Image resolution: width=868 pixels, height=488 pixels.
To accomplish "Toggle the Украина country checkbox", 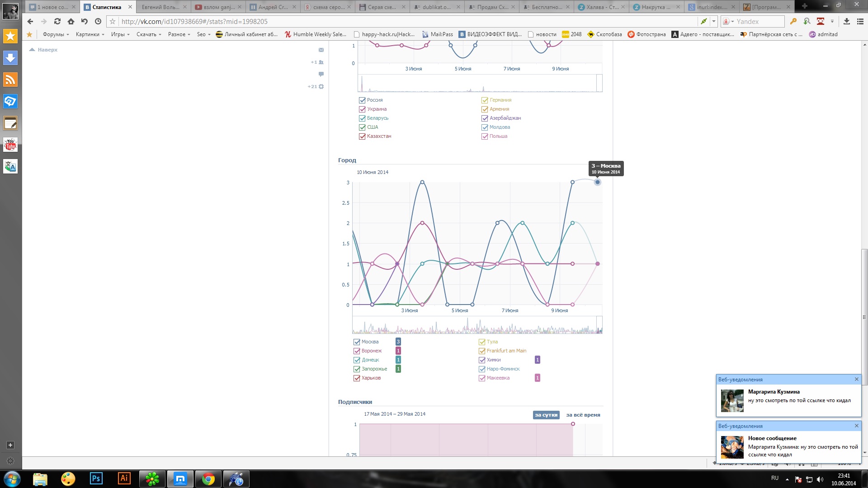I will click(362, 109).
